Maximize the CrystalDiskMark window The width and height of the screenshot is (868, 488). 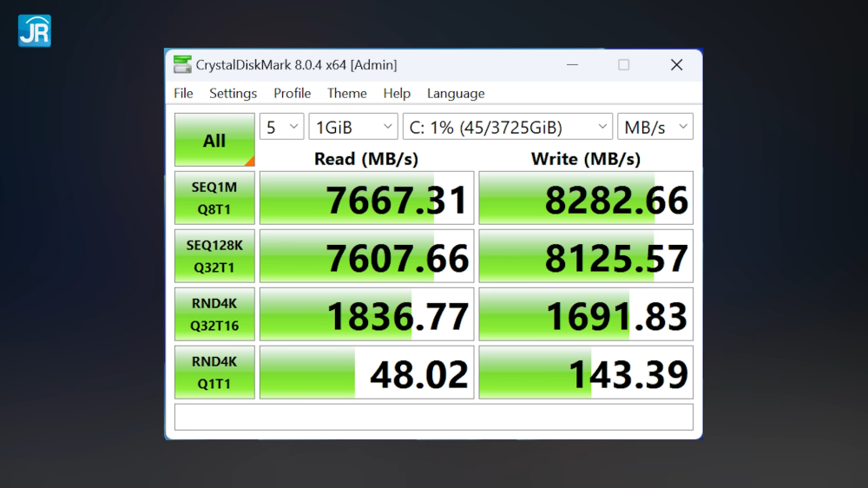pyautogui.click(x=623, y=65)
